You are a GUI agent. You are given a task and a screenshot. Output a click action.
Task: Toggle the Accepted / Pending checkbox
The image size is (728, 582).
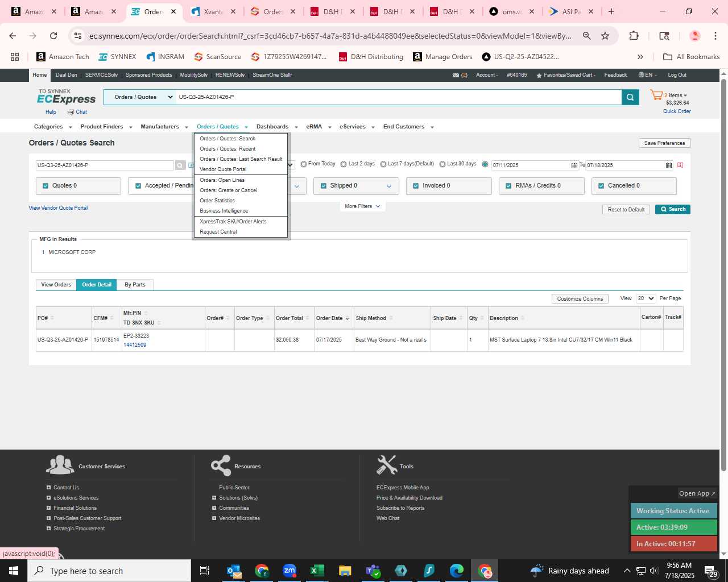pos(138,186)
